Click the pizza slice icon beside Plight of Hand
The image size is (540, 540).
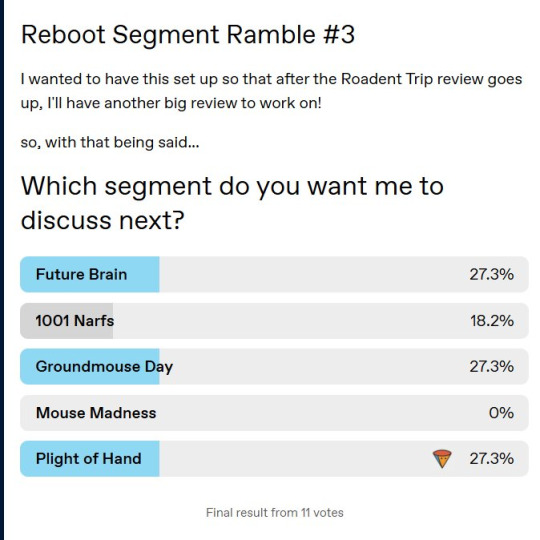(442, 459)
